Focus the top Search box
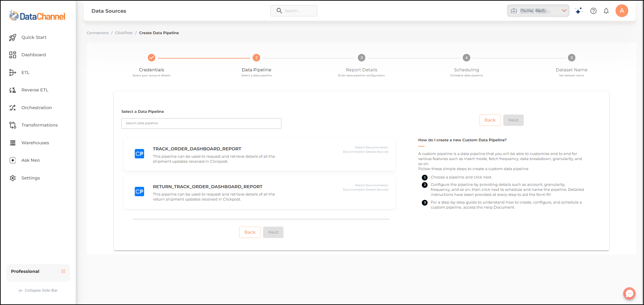The height and width of the screenshot is (305, 644). [294, 11]
